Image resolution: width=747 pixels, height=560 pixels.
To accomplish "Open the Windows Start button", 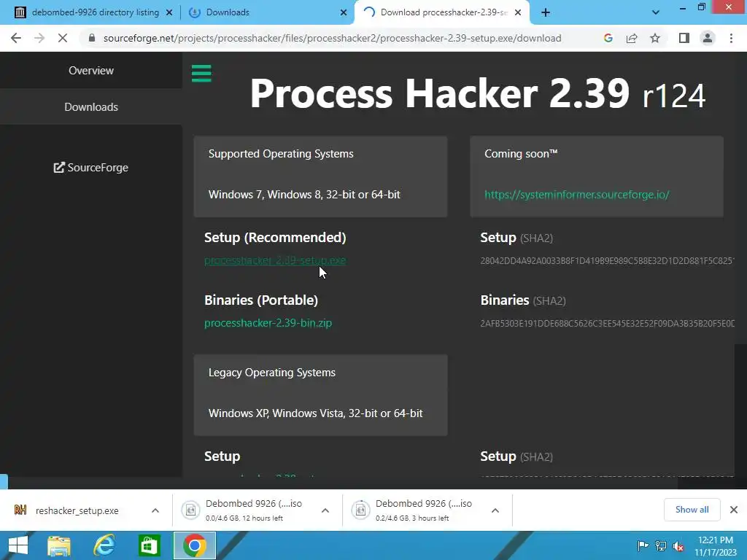I will [18, 545].
